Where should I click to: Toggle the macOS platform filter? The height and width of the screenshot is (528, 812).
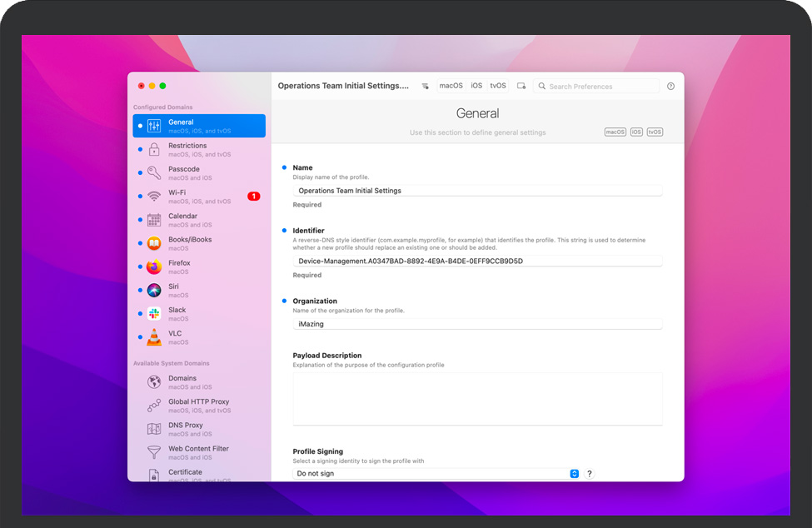point(451,86)
